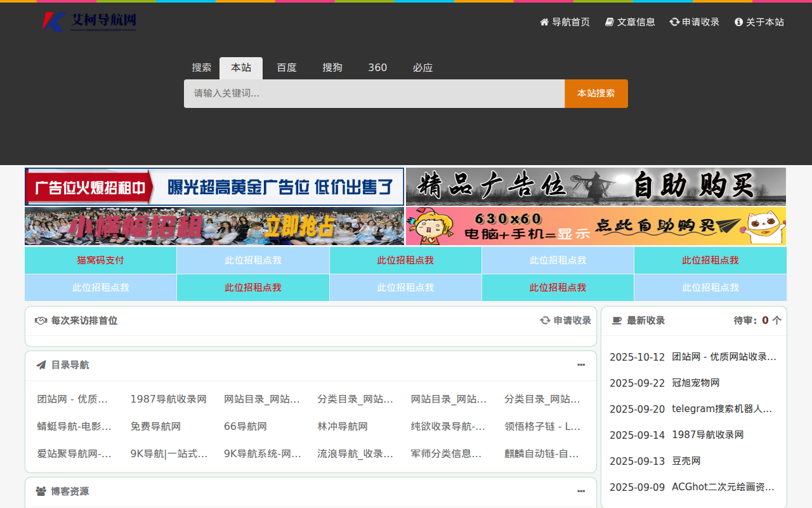Choose the 必应 search tab
The width and height of the screenshot is (812, 508).
pyautogui.click(x=422, y=68)
